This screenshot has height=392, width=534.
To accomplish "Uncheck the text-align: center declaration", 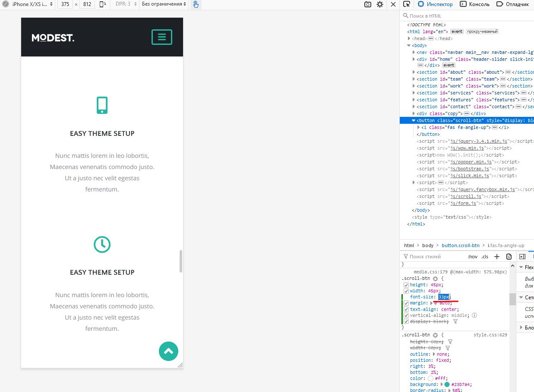I will coord(406,309).
